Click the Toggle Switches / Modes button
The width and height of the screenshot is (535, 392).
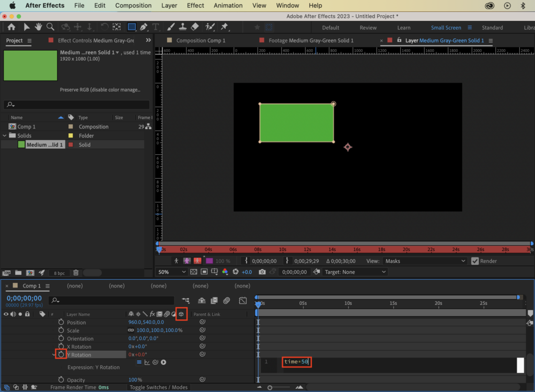158,387
